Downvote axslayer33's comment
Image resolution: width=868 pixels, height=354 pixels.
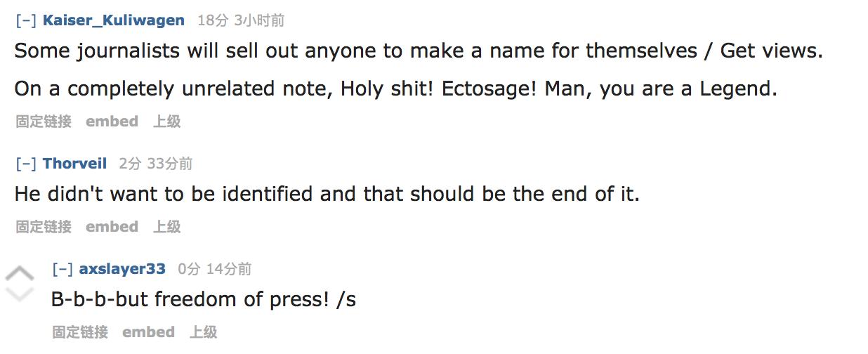pos(20,294)
